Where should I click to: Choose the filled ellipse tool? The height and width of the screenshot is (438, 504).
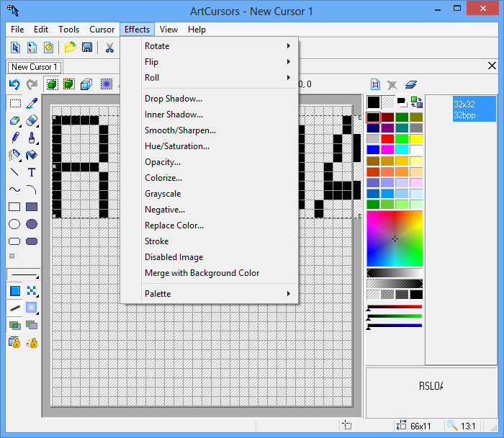[32, 224]
